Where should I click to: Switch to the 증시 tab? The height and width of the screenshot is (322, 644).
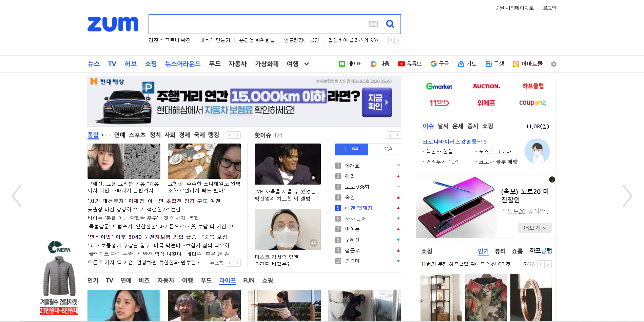coord(472,126)
